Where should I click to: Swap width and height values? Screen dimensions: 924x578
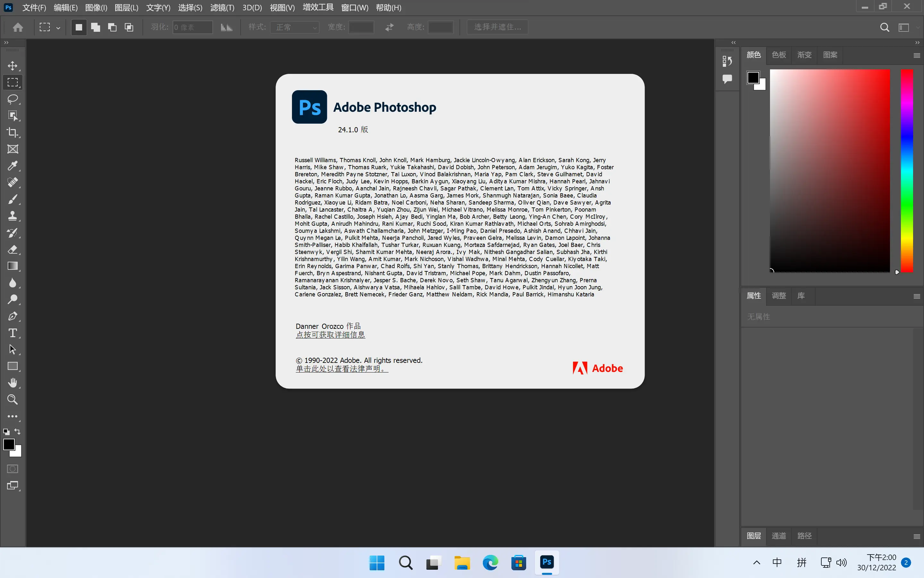pos(389,27)
